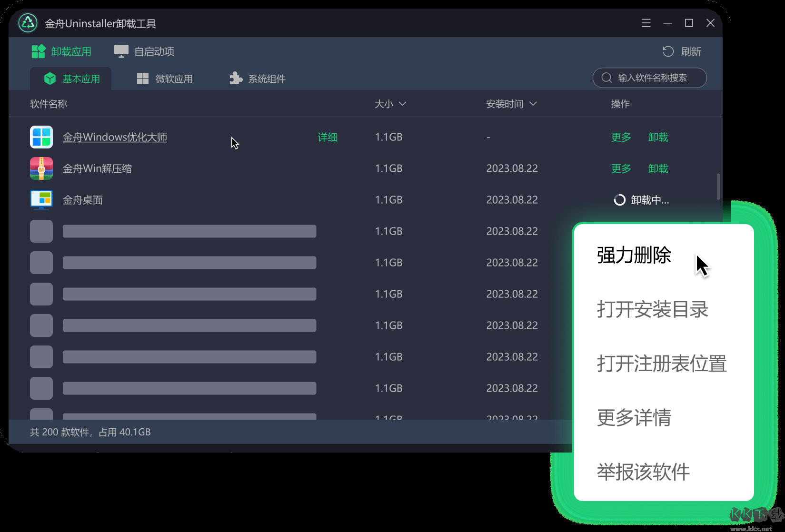Click the vertical list scrollbar

coord(718,187)
